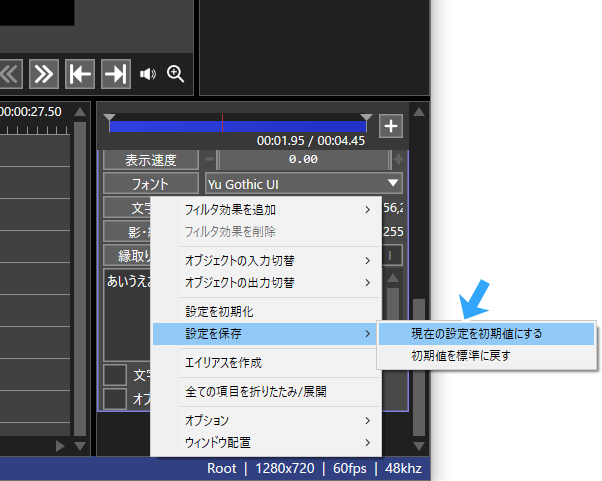Open オブジェクトの出力切替 submenu
This screenshot has width=602, height=481.
pyautogui.click(x=266, y=283)
